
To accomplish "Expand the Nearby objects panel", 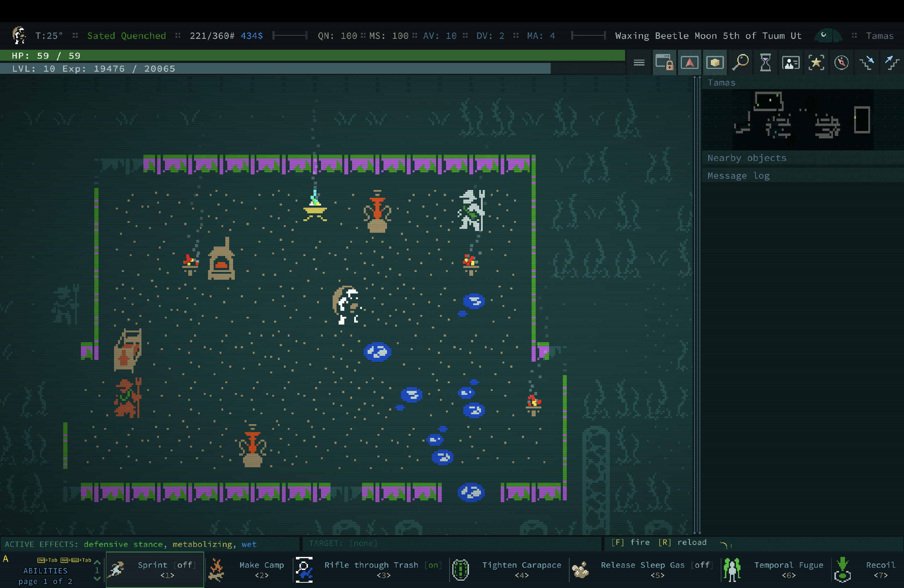I will click(747, 158).
